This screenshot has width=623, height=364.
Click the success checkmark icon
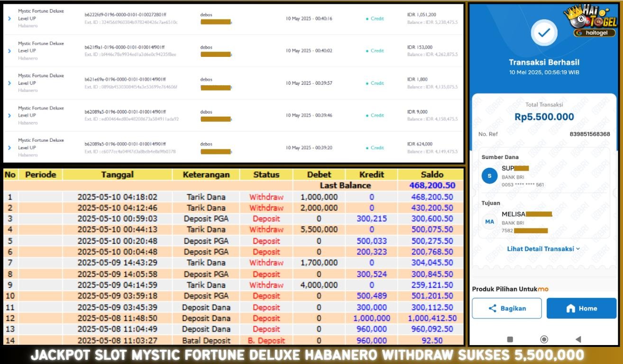coord(544,33)
